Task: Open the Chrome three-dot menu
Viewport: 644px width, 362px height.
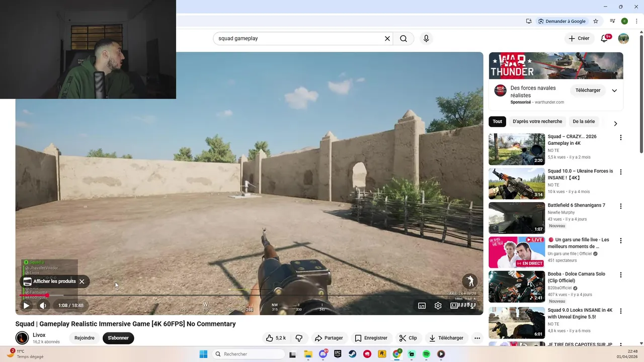Action: 636,21
